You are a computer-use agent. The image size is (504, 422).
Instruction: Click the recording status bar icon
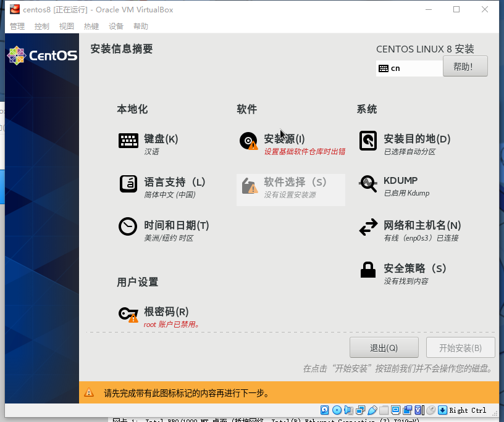coord(408,410)
